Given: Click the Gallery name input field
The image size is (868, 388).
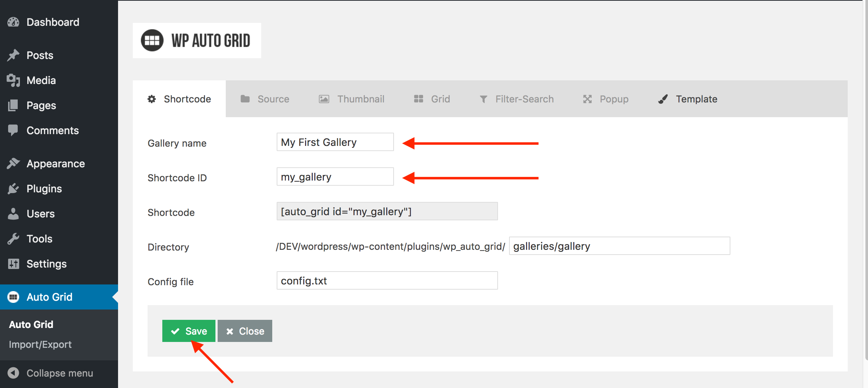Looking at the screenshot, I should [x=335, y=142].
